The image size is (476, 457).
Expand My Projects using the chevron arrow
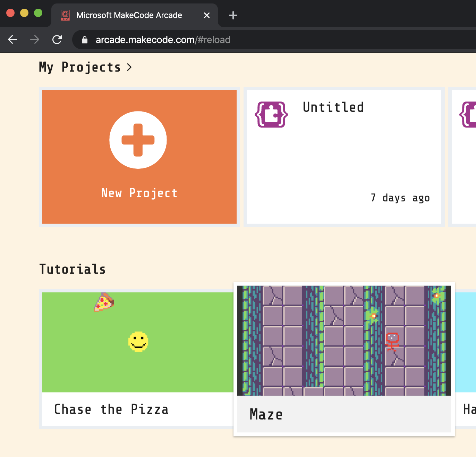[x=129, y=67]
